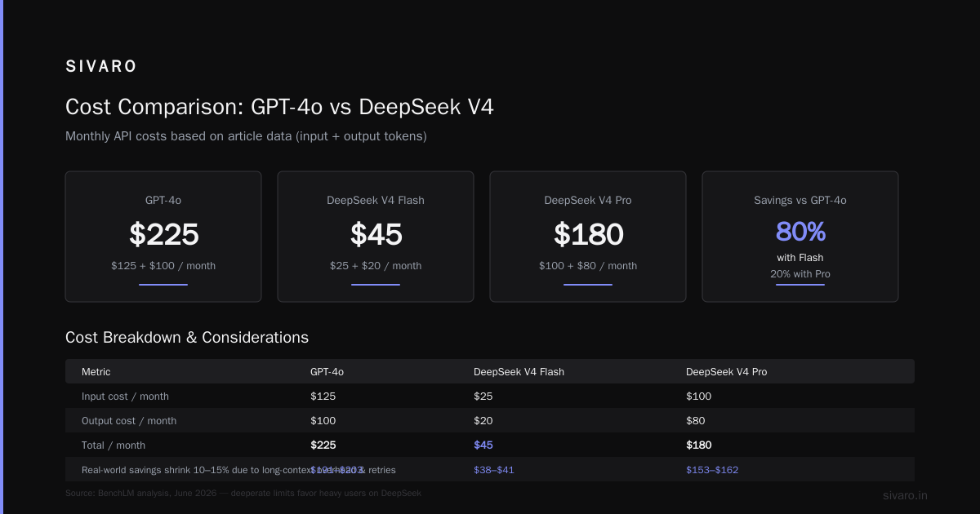Click the '$153–$162' adjusted Pro cost

[712, 469]
